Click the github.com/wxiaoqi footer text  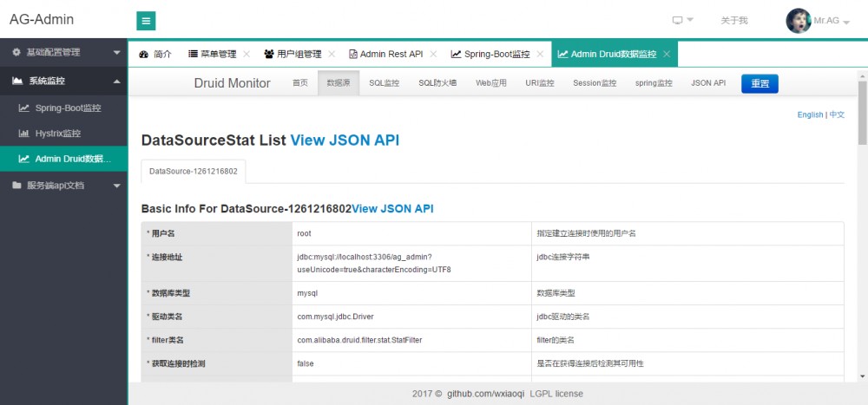coord(485,394)
